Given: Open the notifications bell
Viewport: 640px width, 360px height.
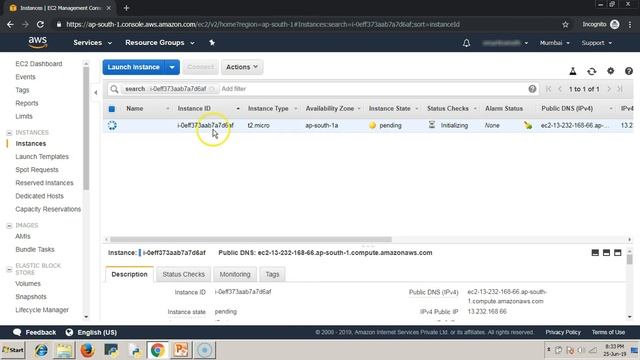Looking at the screenshot, I should [x=466, y=43].
